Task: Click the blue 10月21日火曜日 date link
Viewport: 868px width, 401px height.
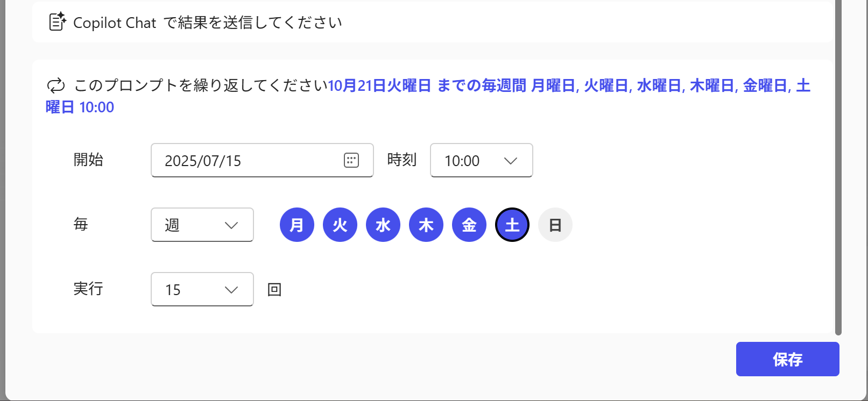Action: pos(379,85)
